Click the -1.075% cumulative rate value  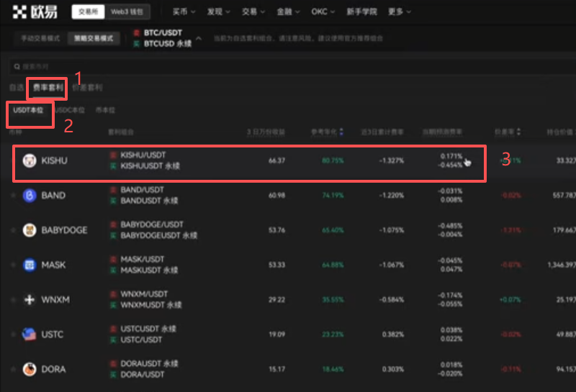(x=392, y=230)
